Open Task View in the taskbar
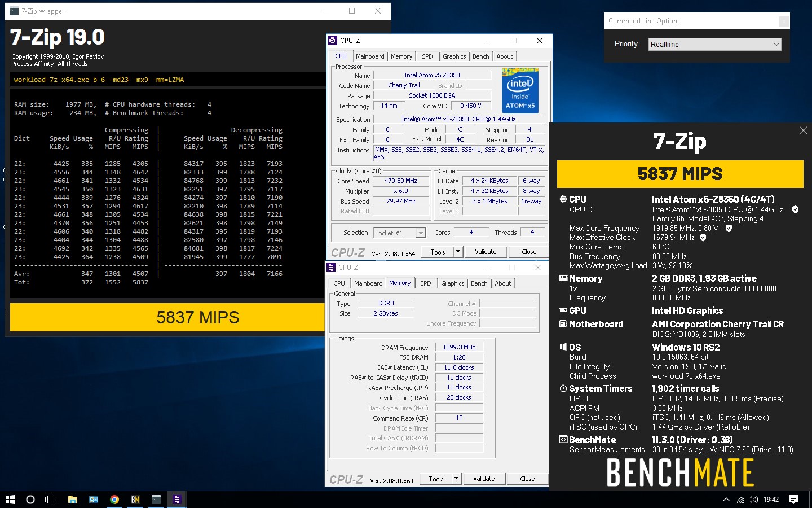Viewport: 812px width, 508px height. pos(51,500)
